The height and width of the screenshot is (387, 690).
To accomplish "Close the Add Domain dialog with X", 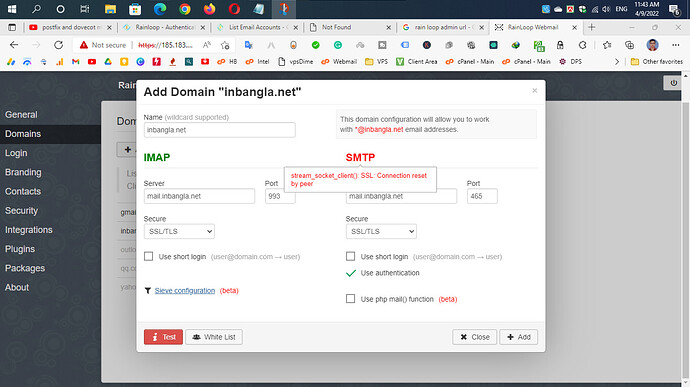I will pos(535,90).
